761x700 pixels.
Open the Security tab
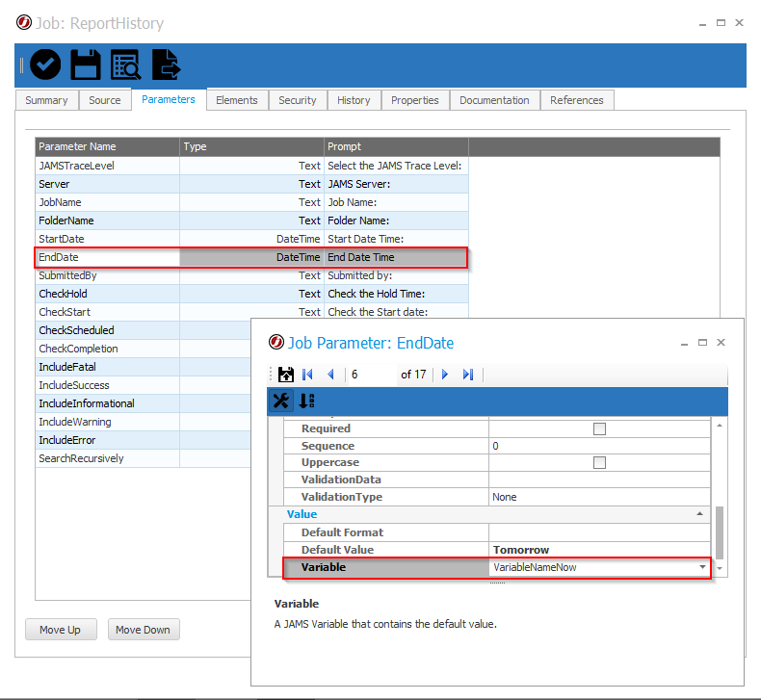[x=298, y=100]
